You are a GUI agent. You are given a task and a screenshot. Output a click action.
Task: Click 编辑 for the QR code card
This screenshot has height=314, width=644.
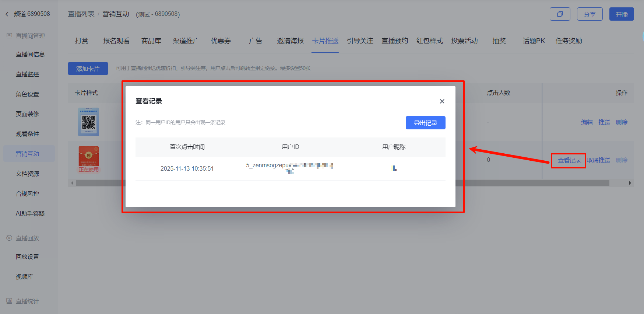pos(587,122)
